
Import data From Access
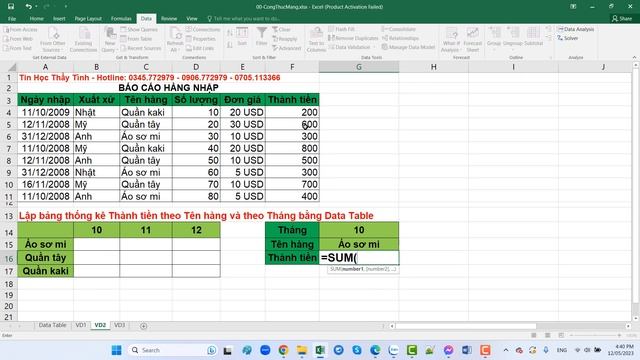[20, 29]
